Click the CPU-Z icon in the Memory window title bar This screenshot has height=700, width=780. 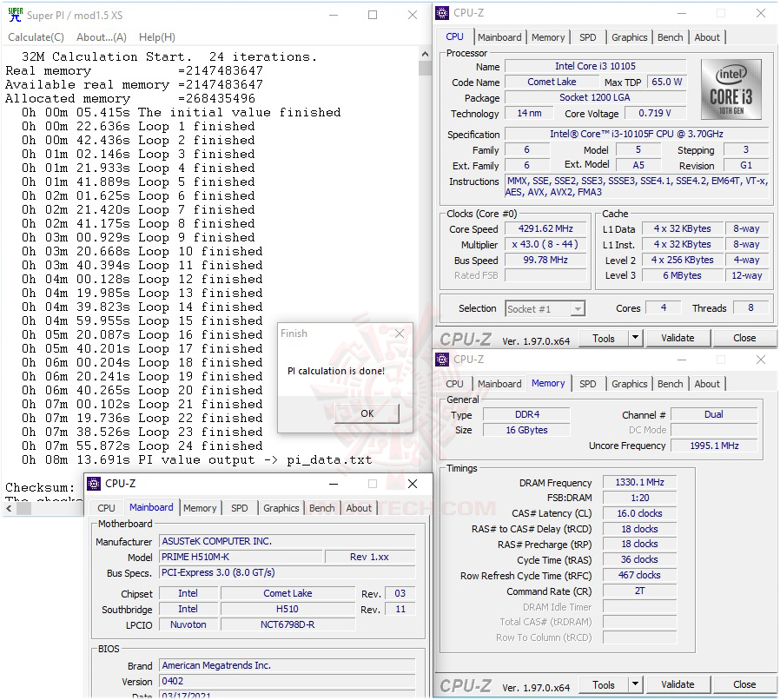442,360
